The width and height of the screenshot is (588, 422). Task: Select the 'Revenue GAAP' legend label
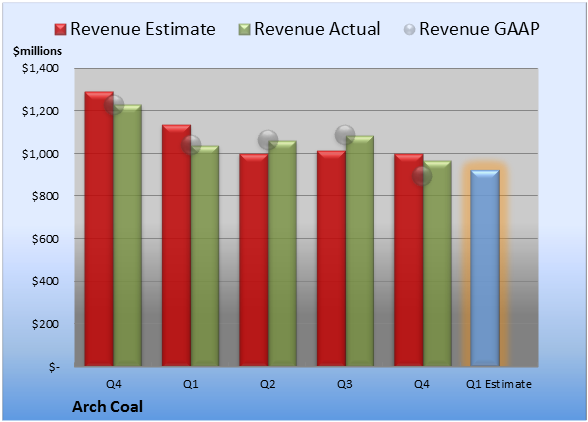tap(479, 29)
